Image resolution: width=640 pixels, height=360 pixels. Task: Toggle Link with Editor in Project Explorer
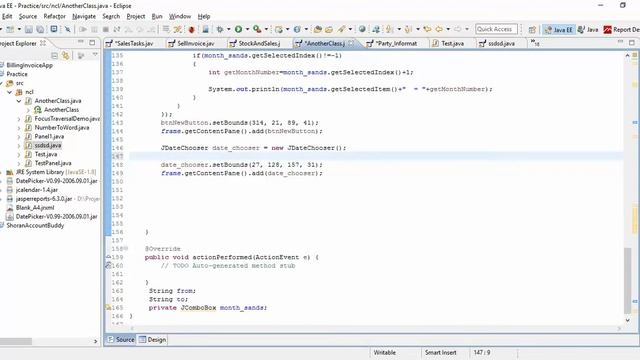tap(66, 56)
